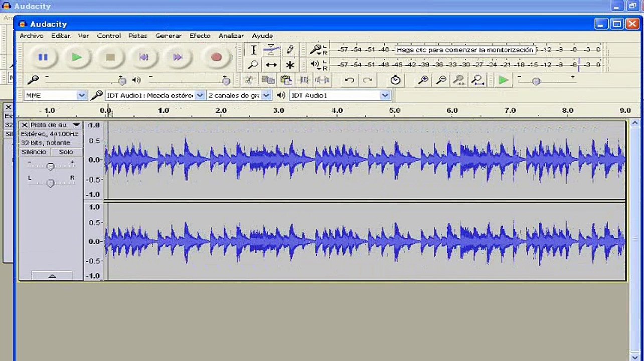Redo the last undone action
The image size is (644, 361).
click(368, 80)
